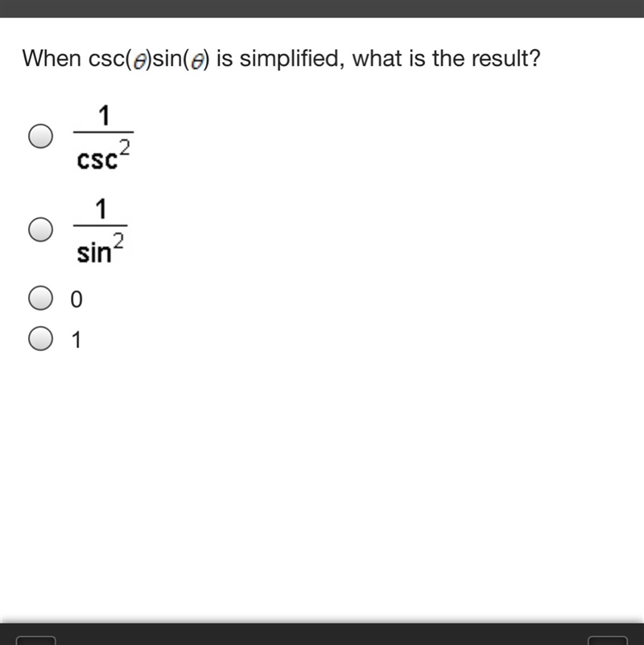Click the last answer option's text 1
The image size is (644, 645).
tap(76, 340)
